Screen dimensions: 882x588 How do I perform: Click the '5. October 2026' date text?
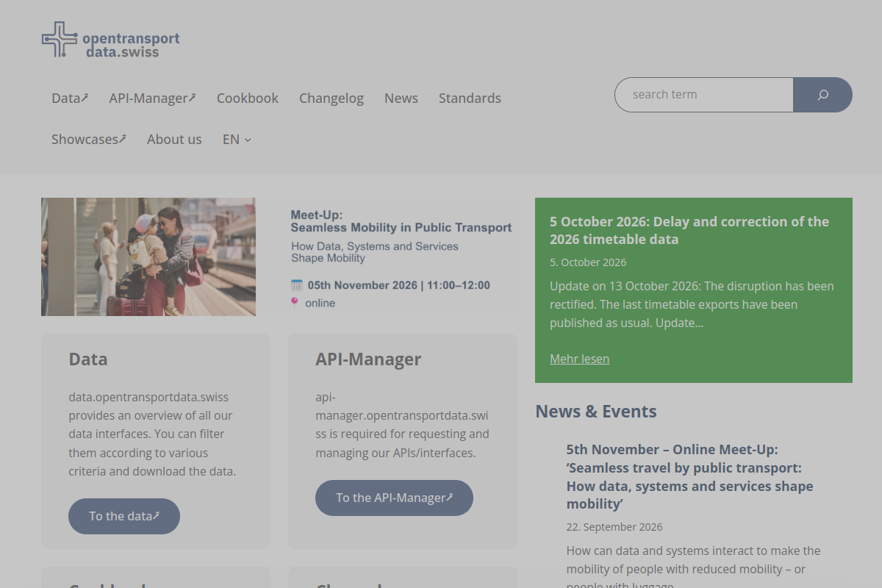[x=588, y=262]
